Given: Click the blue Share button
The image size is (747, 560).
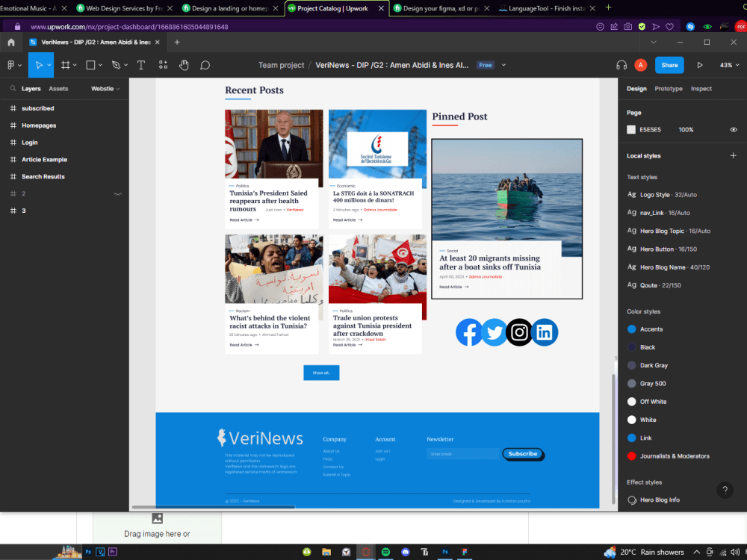Looking at the screenshot, I should point(669,65).
